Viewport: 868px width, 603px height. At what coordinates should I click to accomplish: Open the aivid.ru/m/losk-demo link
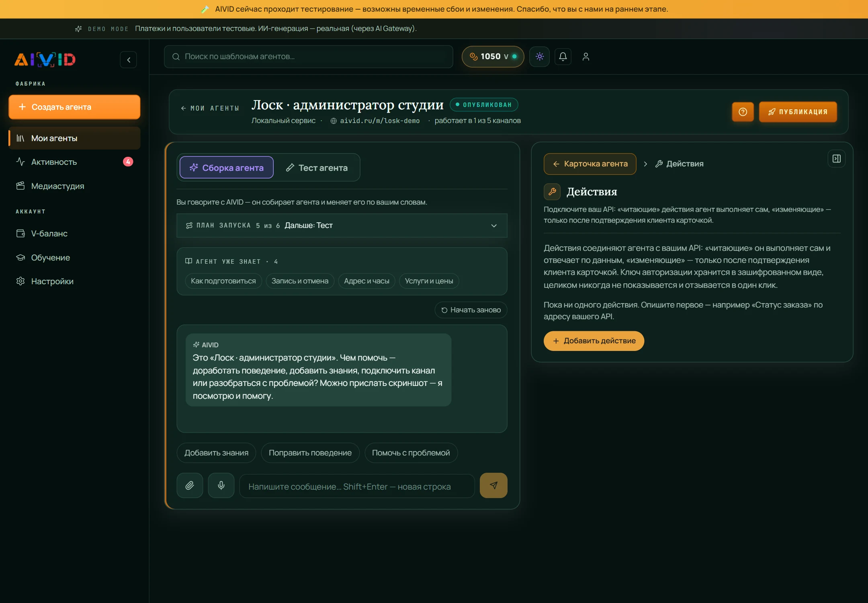380,121
